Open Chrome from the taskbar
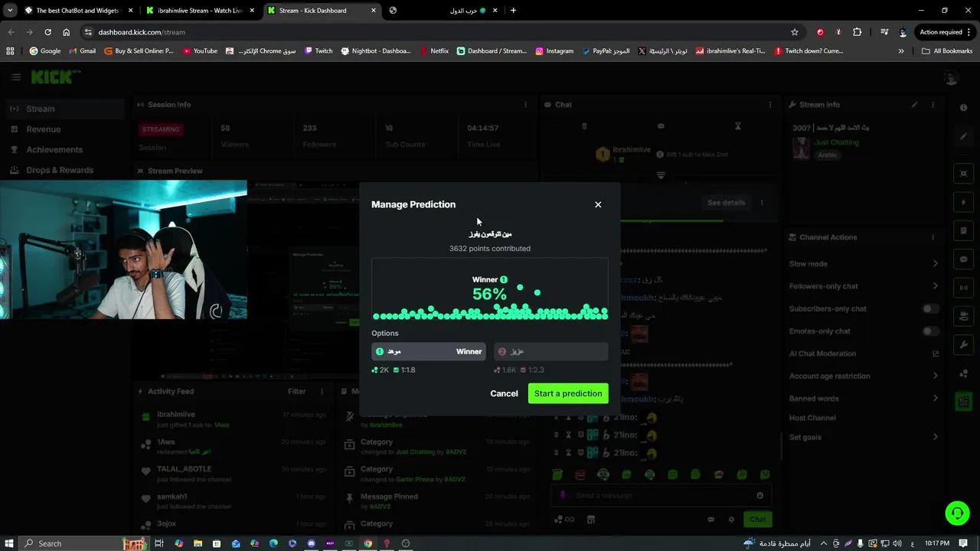 click(x=368, y=543)
